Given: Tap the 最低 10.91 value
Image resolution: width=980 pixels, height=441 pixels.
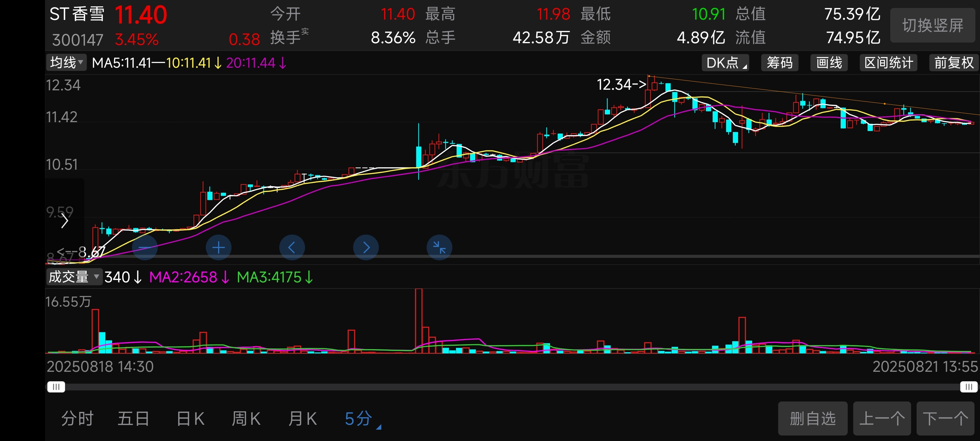Looking at the screenshot, I should click(x=709, y=14).
